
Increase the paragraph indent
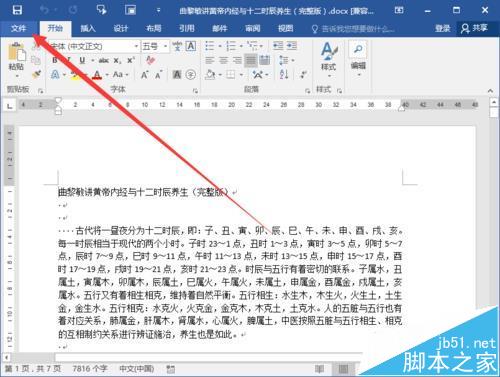292,46
